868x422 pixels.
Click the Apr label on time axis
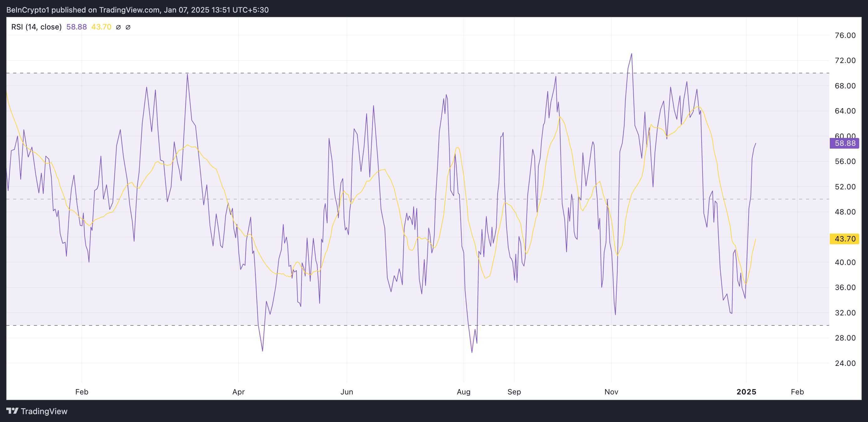238,392
